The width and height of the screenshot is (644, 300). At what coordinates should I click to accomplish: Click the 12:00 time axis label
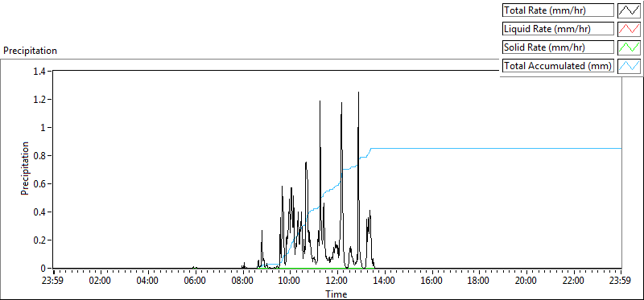pyautogui.click(x=337, y=282)
